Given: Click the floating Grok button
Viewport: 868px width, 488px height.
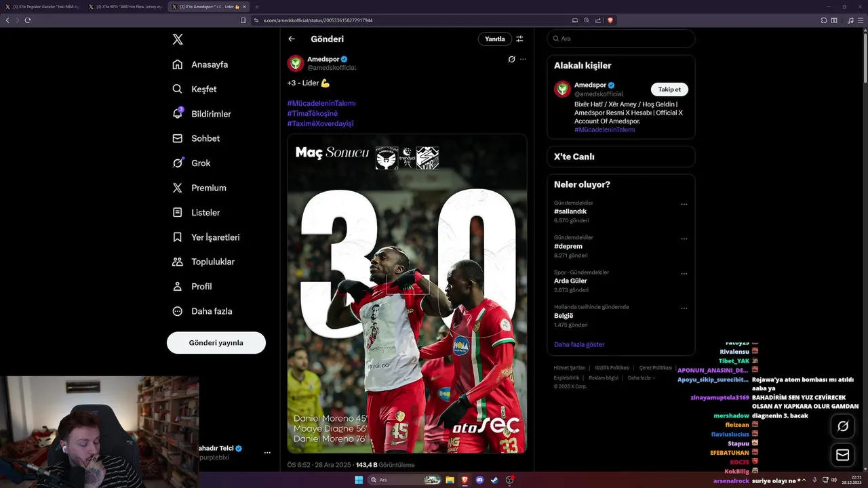Looking at the screenshot, I should click(x=843, y=426).
